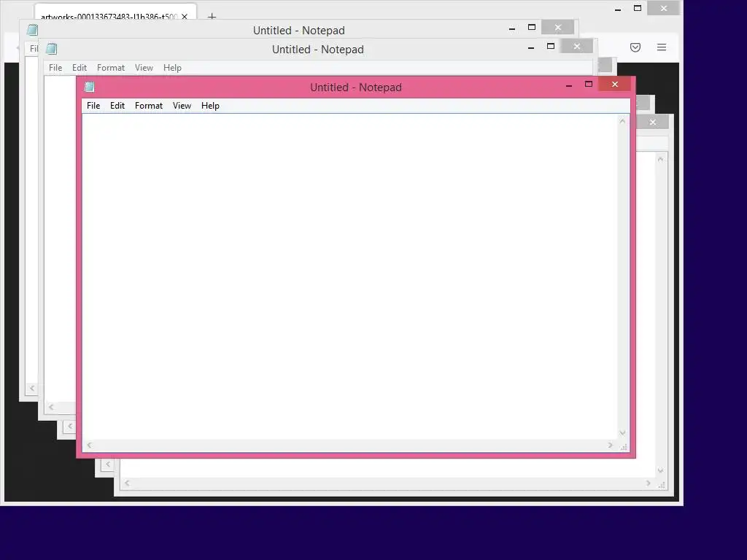Click the Pocket icon in browser toolbar
The width and height of the screenshot is (747, 560).
pos(635,47)
